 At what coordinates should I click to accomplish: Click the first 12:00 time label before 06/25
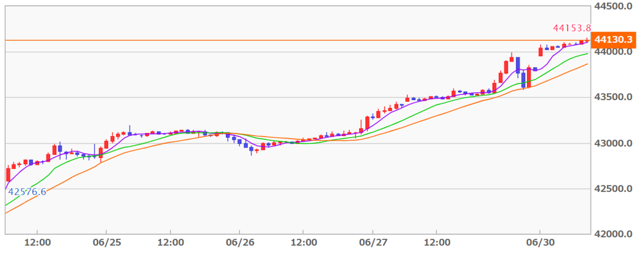(x=39, y=243)
